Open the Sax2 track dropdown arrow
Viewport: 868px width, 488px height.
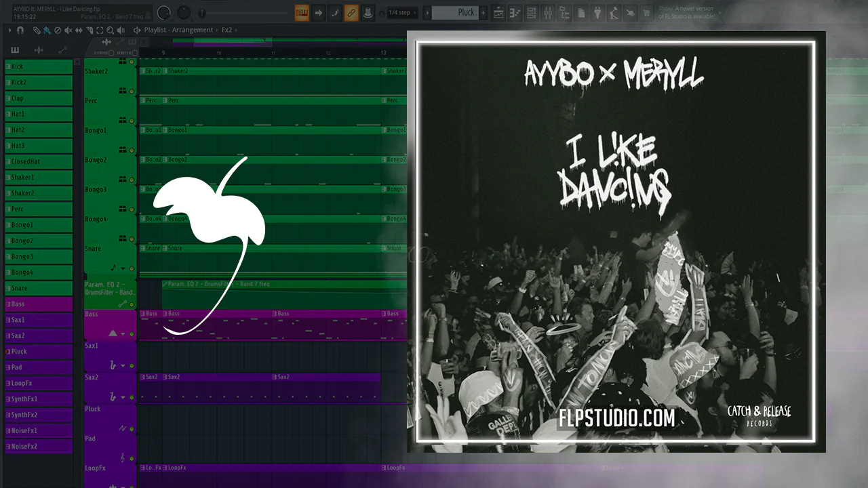click(123, 396)
